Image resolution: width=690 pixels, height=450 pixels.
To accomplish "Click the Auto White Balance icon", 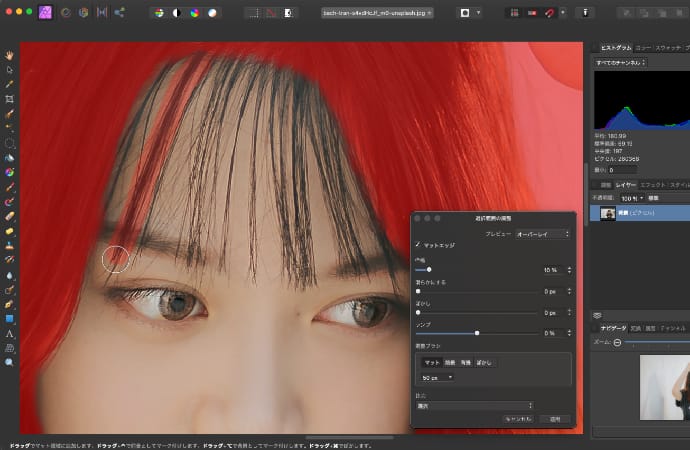I will tap(212, 13).
